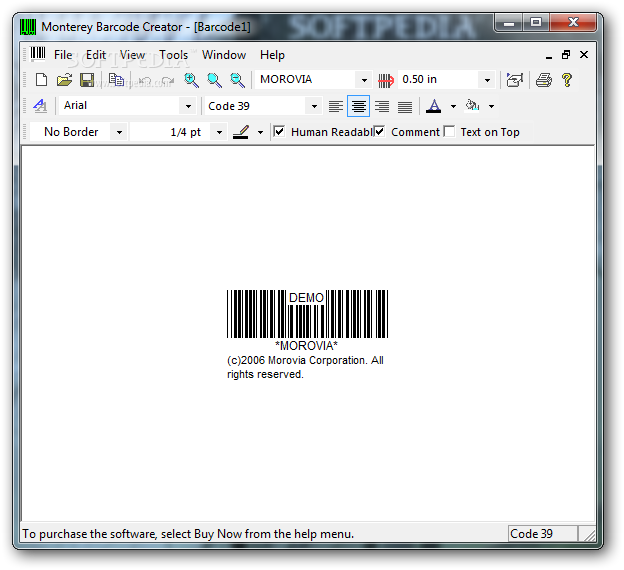Screen dimensions: 624x570
Task: Print the barcode
Action: pos(544,80)
